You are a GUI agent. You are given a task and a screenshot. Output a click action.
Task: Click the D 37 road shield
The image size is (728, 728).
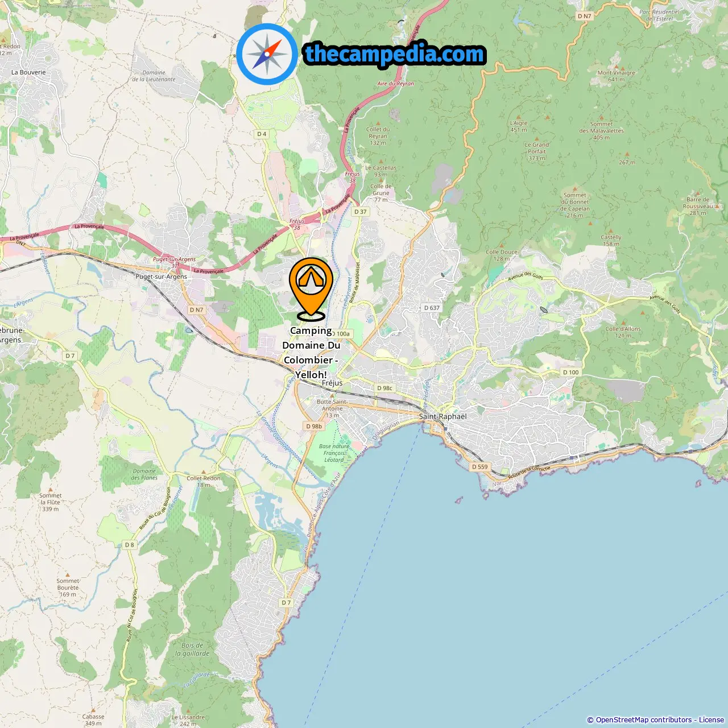click(361, 212)
